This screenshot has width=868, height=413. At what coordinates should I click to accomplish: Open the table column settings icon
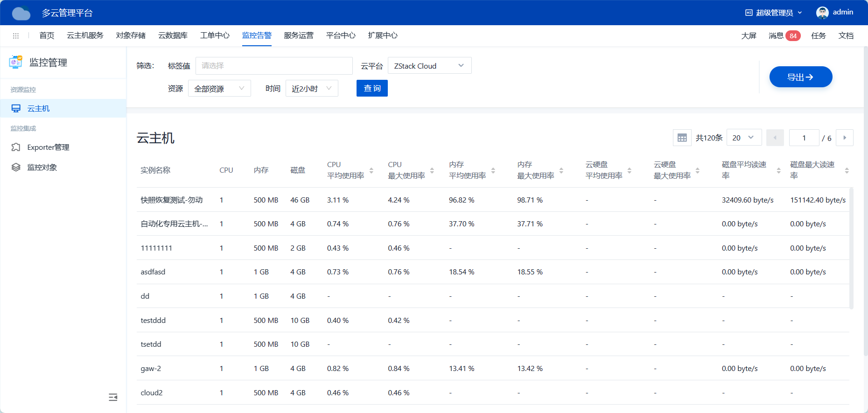(682, 138)
